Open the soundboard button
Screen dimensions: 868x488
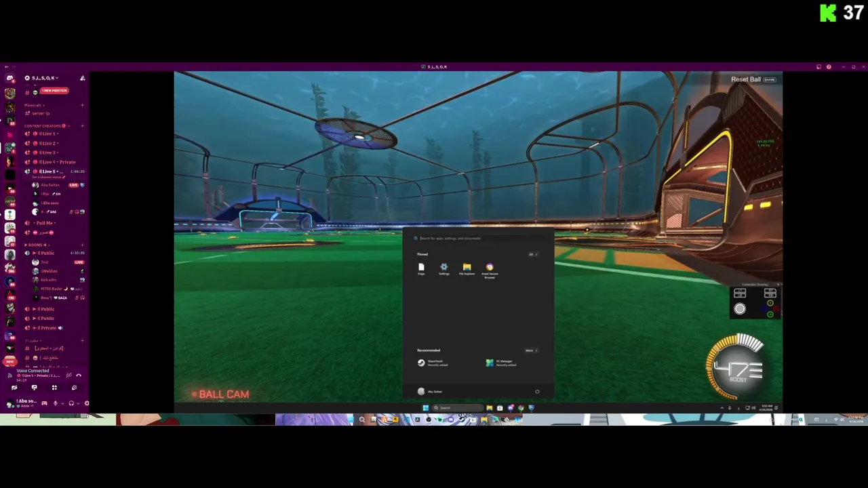75,388
